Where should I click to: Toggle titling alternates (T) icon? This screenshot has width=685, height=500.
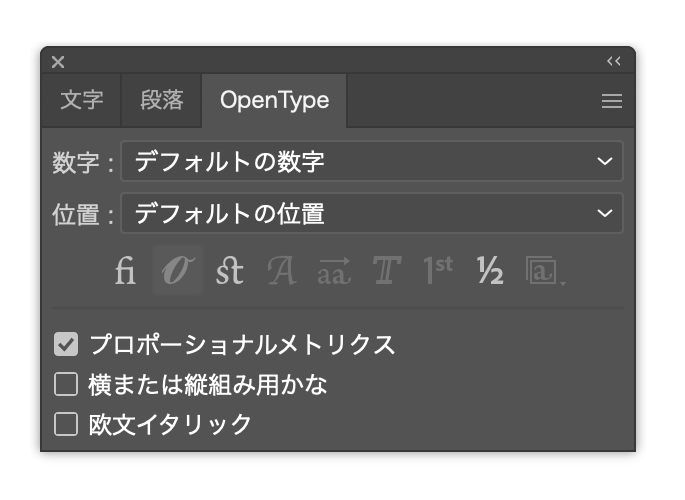386,271
